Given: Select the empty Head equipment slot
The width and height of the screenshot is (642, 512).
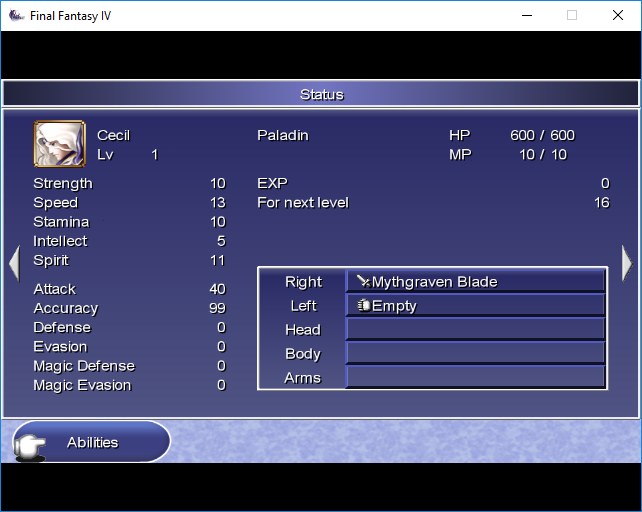Looking at the screenshot, I should pos(476,329).
